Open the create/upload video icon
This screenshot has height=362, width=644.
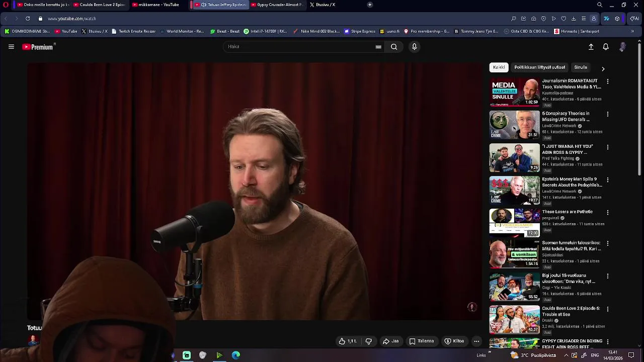tap(591, 47)
